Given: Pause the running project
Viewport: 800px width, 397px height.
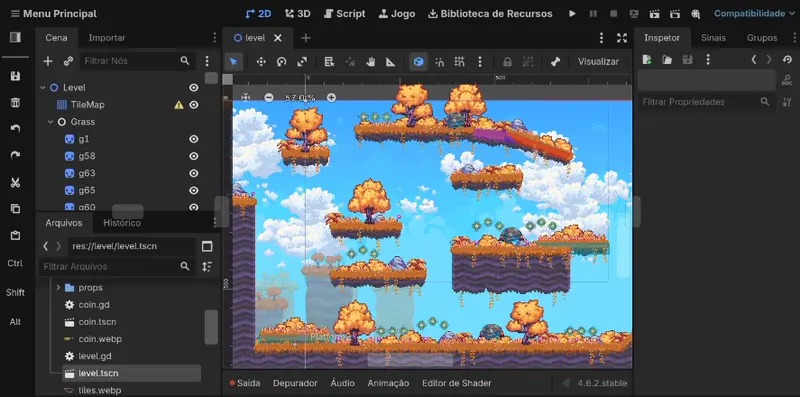Looking at the screenshot, I should (593, 14).
